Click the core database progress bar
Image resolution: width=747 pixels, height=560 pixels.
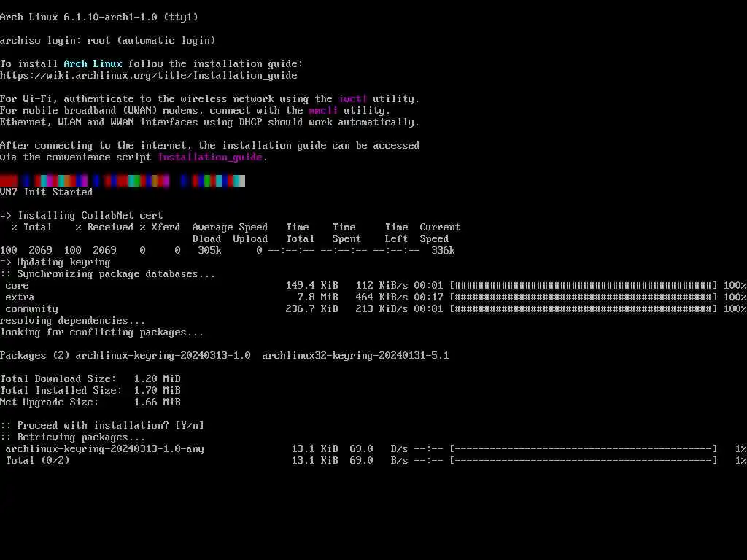pyautogui.click(x=584, y=286)
